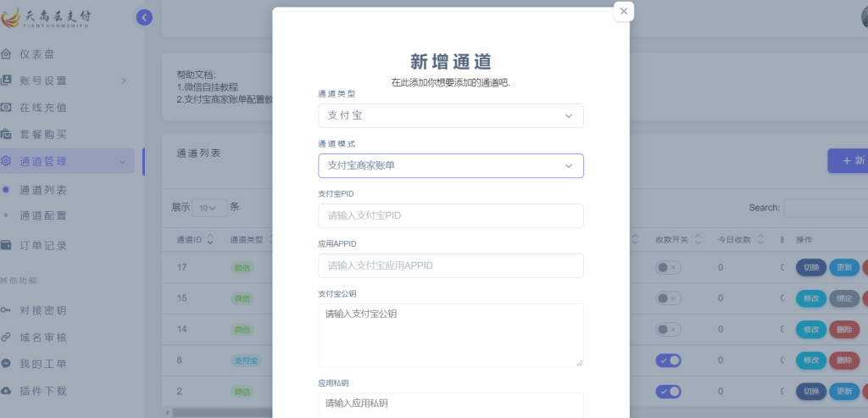
Task: Disable 收款开关 switch for channel 8
Action: click(668, 360)
